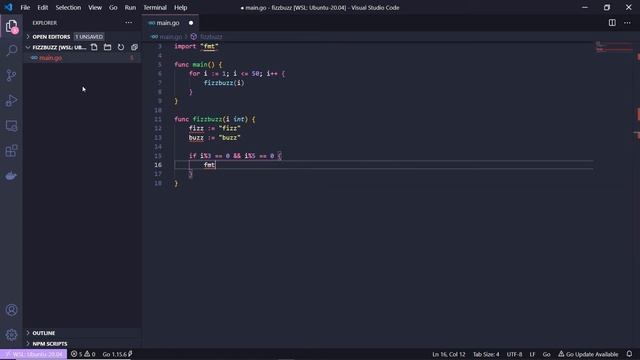Open Explorer views and more actions menu

point(129,23)
